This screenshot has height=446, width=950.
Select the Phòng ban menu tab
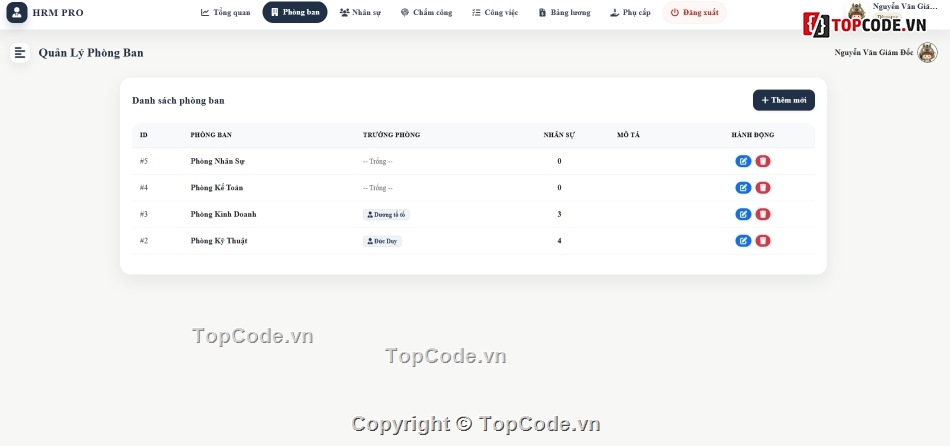pos(295,12)
